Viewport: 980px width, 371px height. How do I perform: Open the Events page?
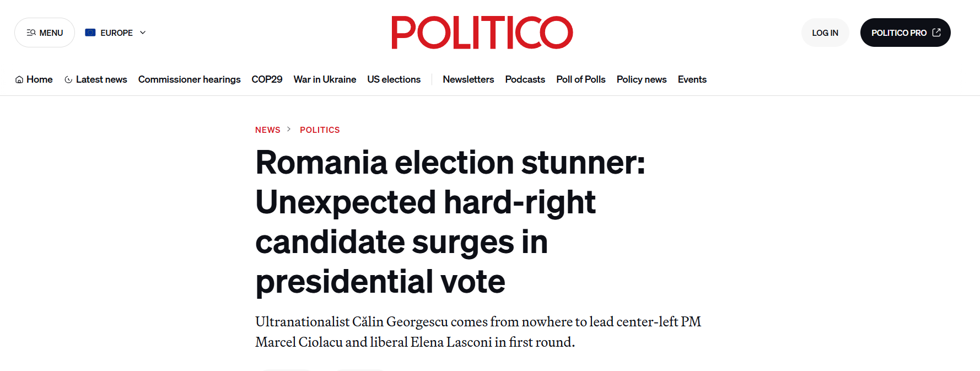tap(692, 79)
